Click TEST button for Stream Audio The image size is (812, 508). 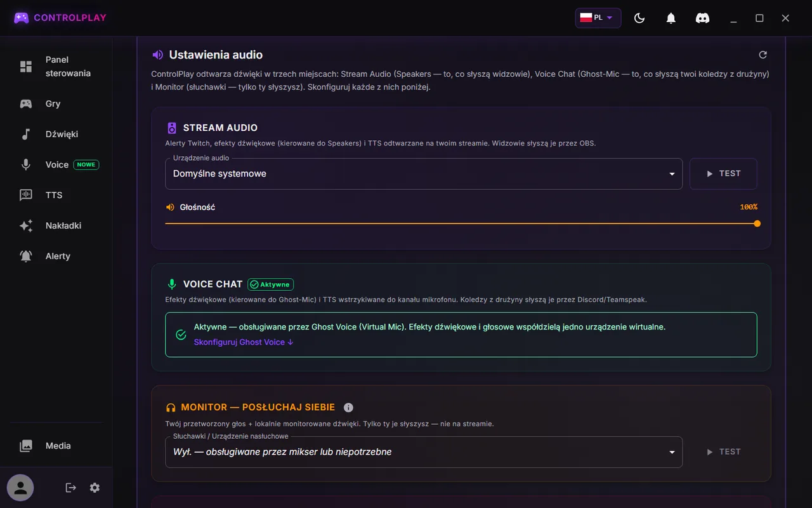(723, 173)
